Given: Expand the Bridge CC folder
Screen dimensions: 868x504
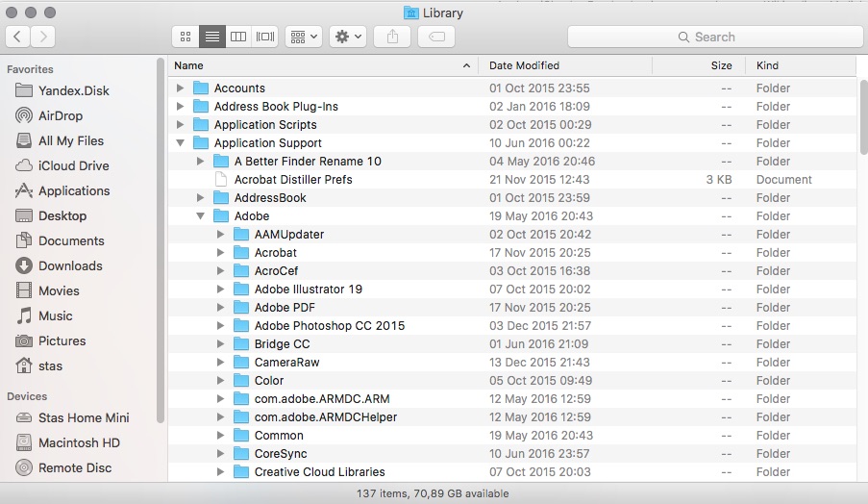Looking at the screenshot, I should [220, 344].
